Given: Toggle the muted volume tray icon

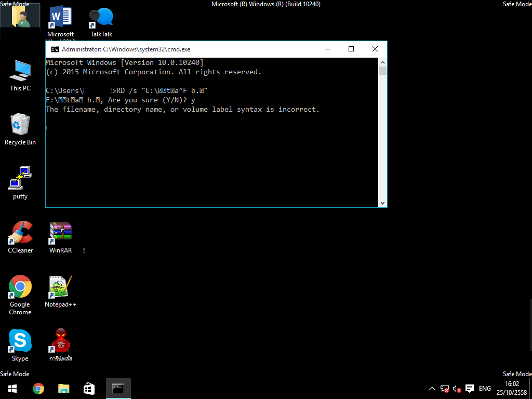Looking at the screenshot, I should [x=457, y=389].
